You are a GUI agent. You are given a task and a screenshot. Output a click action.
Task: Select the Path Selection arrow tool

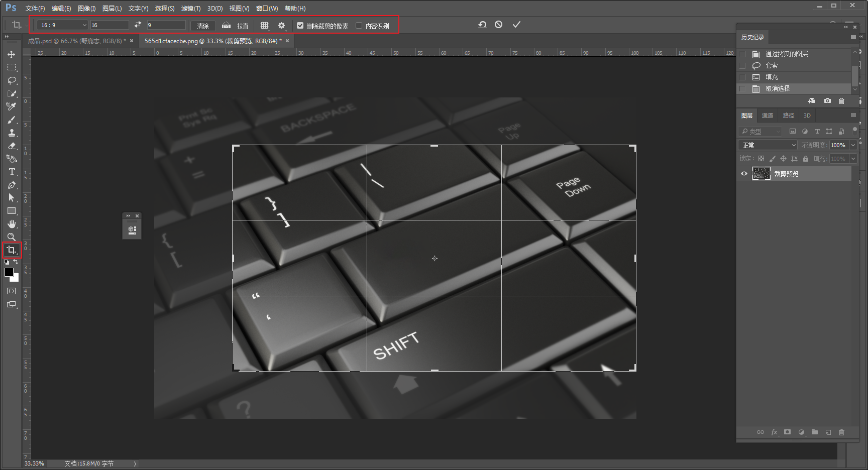point(11,198)
